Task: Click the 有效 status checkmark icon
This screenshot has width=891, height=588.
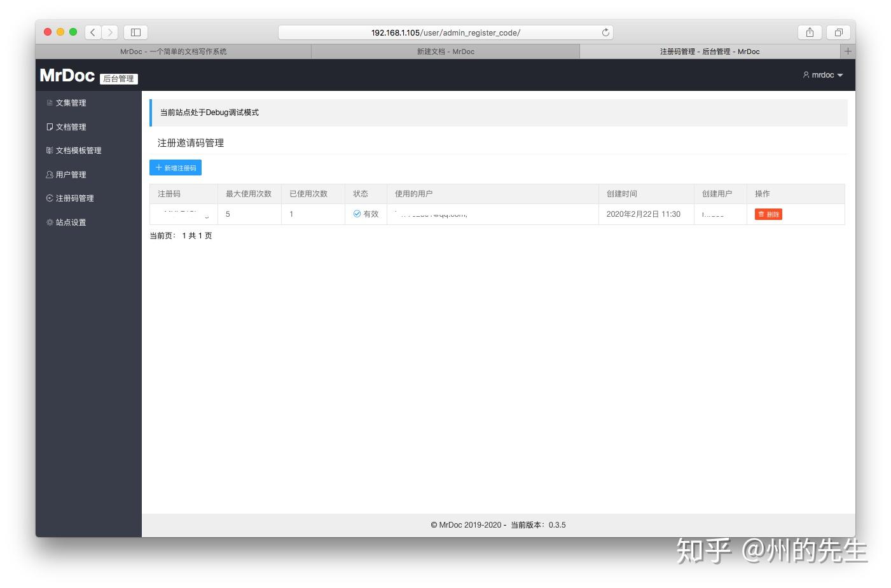Action: coord(357,214)
